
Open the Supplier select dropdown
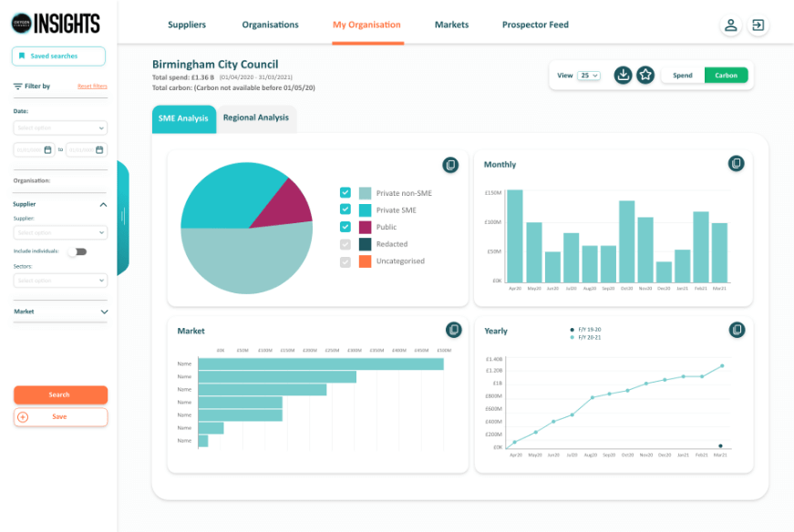[x=60, y=233]
